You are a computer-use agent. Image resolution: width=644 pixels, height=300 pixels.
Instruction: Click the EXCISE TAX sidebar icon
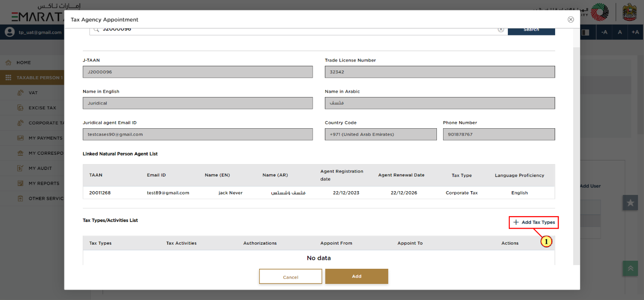[x=20, y=108]
